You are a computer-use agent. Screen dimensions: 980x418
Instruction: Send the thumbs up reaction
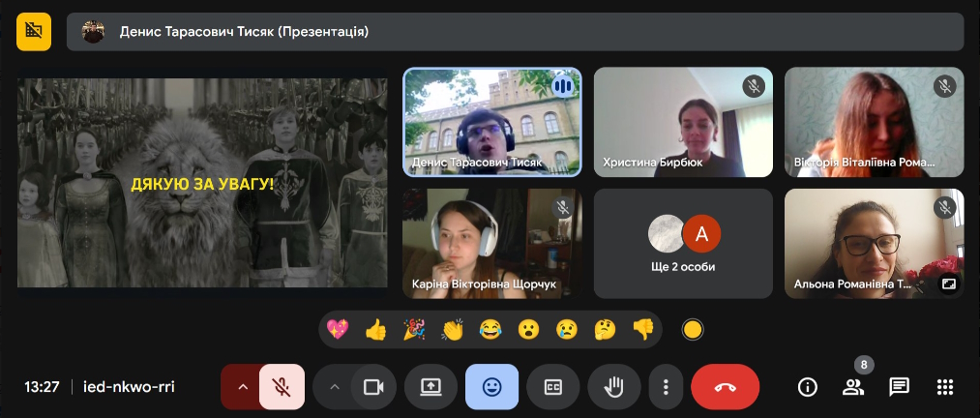(375, 329)
